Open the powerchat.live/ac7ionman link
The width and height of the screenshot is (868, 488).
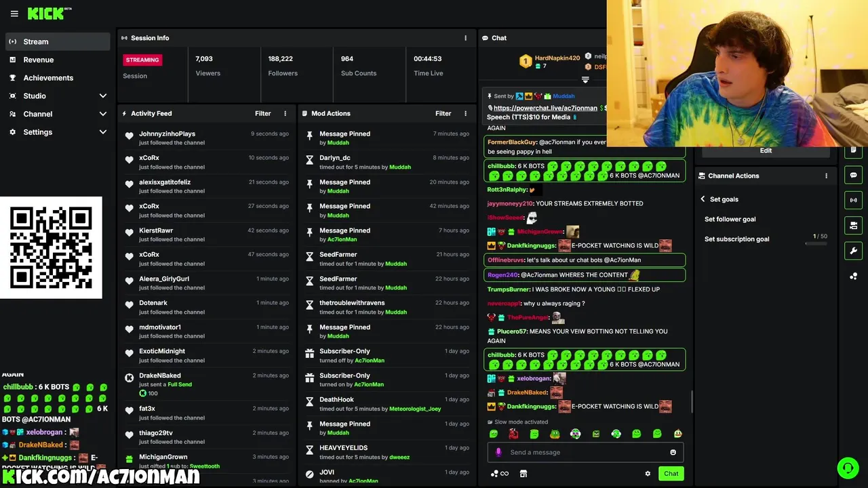[545, 108]
